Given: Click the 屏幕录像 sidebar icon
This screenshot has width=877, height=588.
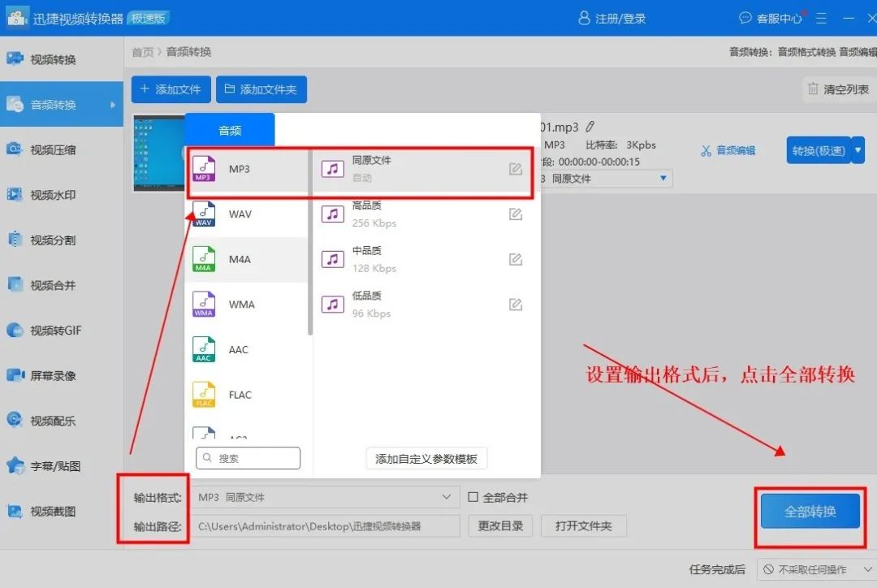Looking at the screenshot, I should [15, 375].
